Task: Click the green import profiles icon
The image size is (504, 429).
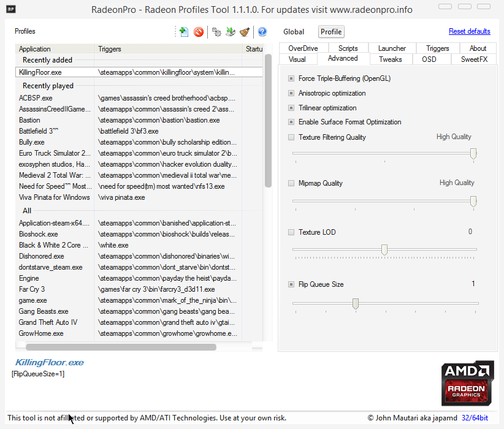Action: pos(231,32)
